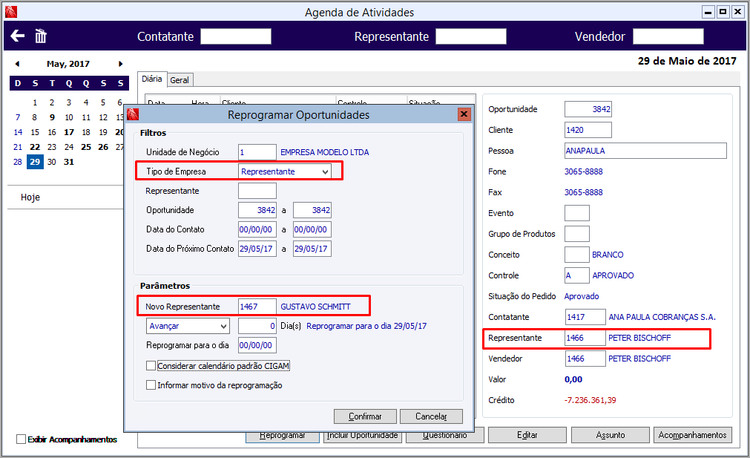Screen dimensions: 750x458
Task: Click the second Data do Próximo Contato field
Action: 312,249
